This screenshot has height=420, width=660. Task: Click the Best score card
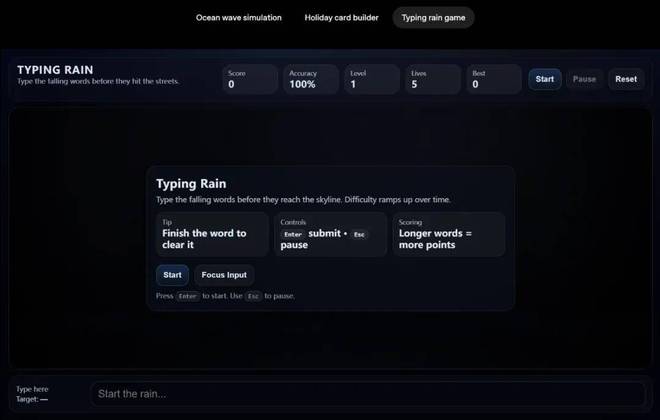point(494,79)
